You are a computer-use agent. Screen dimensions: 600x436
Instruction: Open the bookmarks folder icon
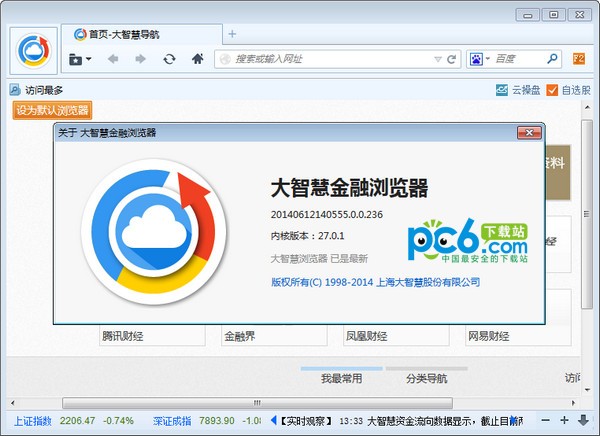click(75, 59)
